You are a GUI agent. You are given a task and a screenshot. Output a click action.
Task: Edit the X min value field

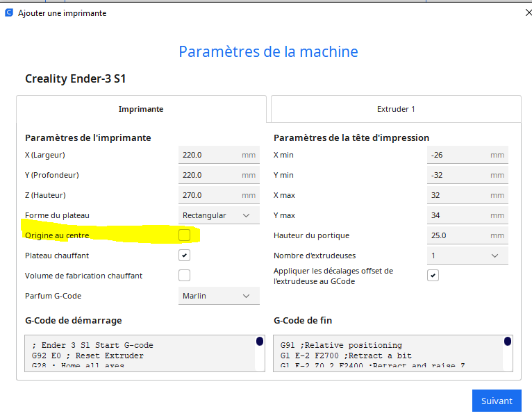(x=467, y=155)
